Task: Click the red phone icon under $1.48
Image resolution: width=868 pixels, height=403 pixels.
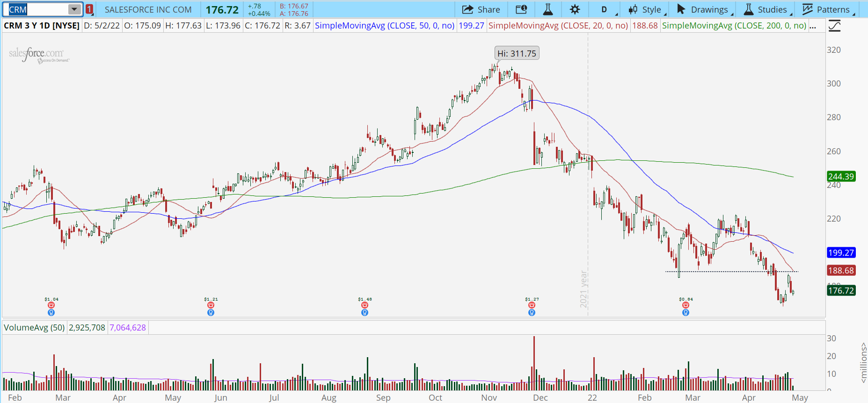Action: click(365, 305)
